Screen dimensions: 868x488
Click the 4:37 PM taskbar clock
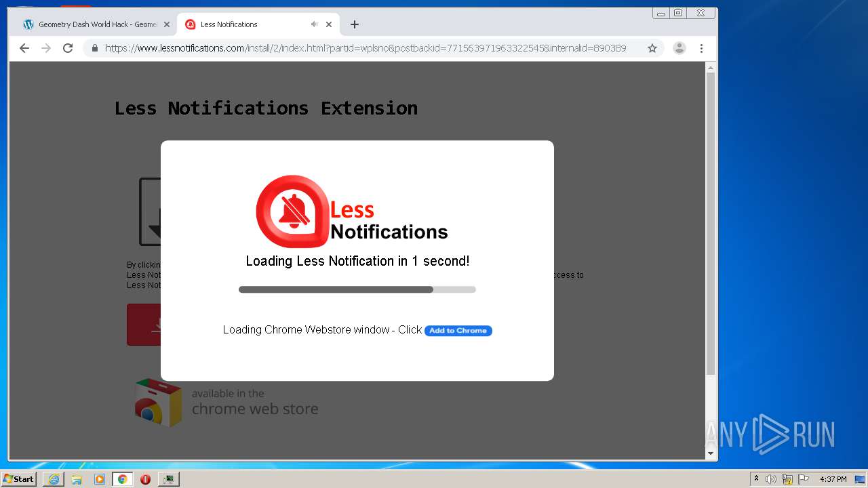[833, 479]
